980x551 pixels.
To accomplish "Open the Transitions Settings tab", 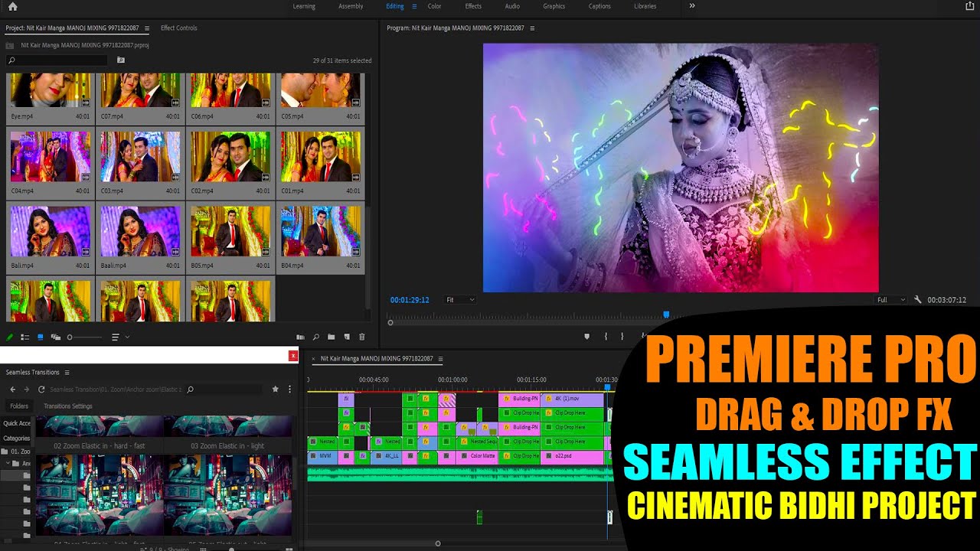I will click(x=68, y=406).
